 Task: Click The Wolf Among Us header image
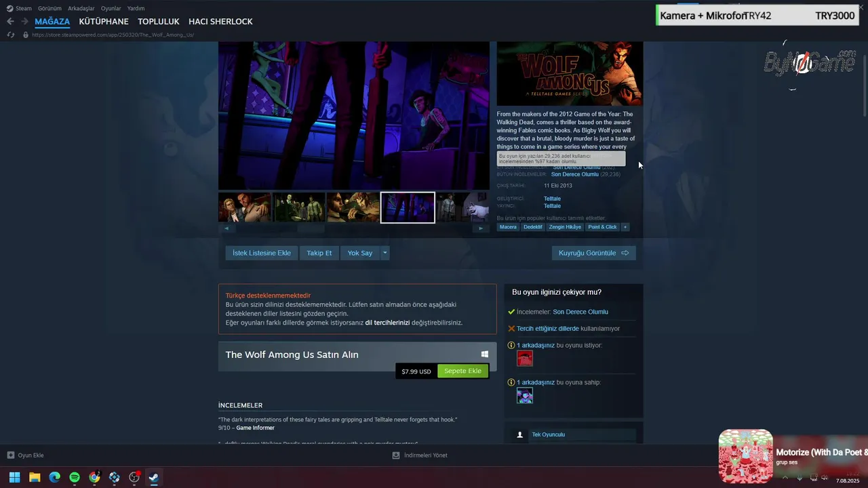coord(570,73)
